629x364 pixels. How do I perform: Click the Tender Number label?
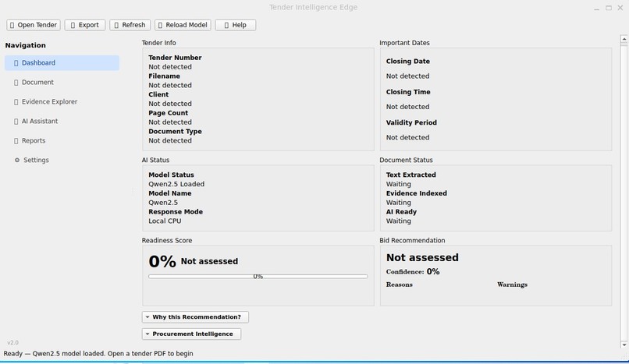point(175,58)
